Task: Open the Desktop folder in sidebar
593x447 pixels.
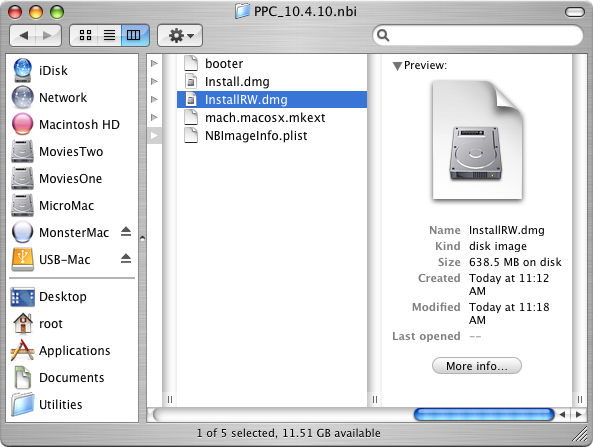Action: point(72,296)
